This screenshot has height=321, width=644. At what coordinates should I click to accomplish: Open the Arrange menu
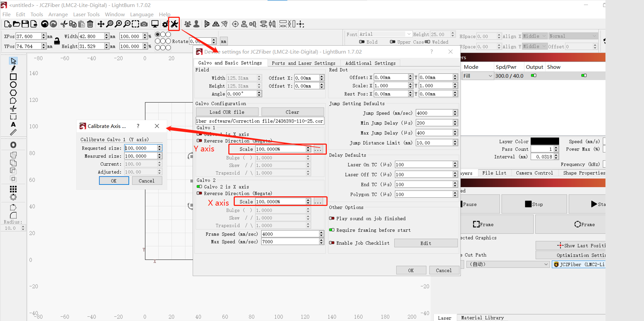point(58,15)
